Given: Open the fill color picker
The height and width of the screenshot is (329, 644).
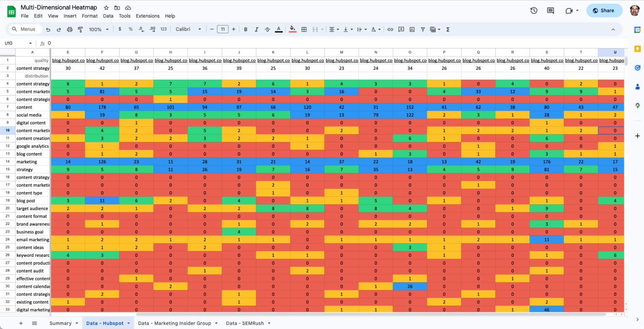Looking at the screenshot, I should point(292,29).
